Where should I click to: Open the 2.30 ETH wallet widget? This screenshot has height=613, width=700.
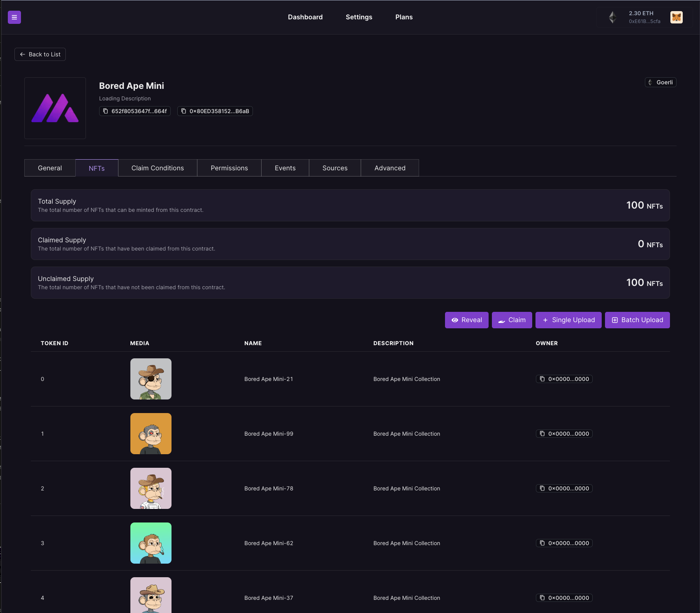coord(644,17)
